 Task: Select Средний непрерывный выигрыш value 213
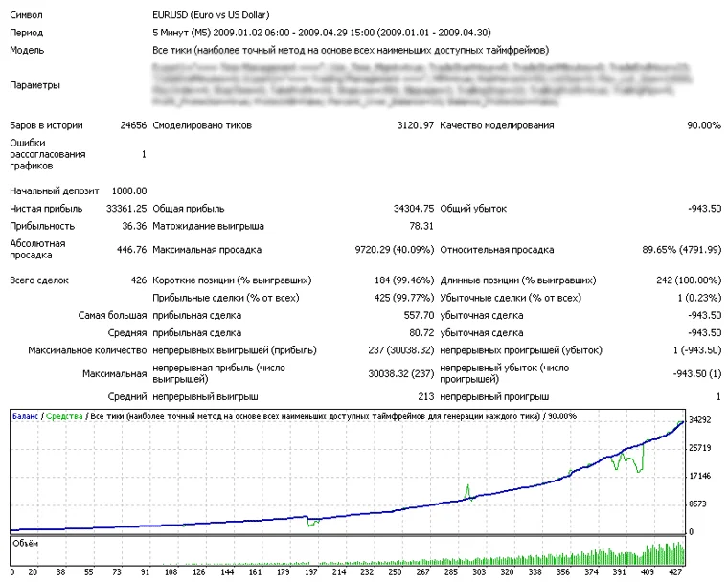coord(425,397)
